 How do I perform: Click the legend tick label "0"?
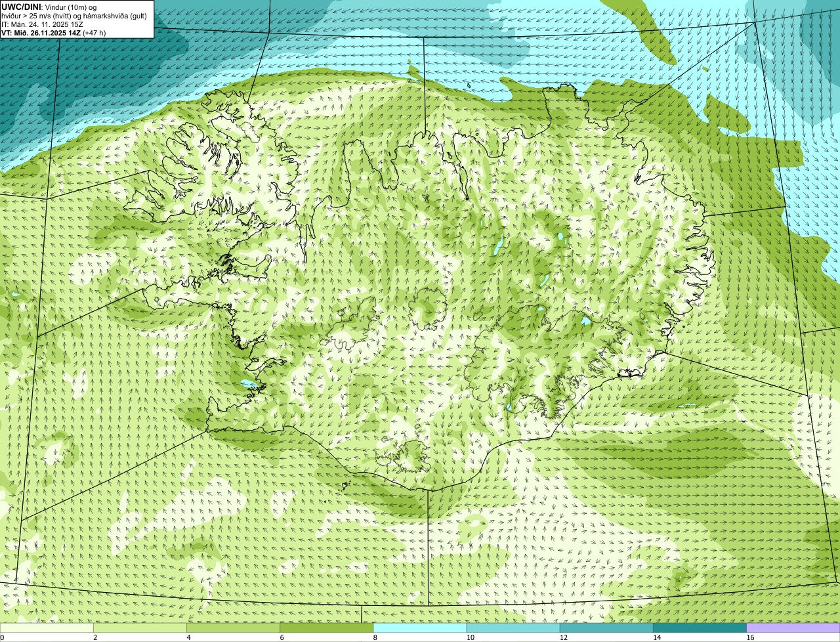2,637
